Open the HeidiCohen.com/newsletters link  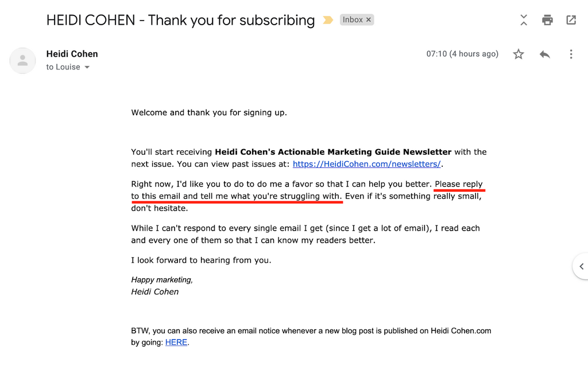tap(367, 164)
